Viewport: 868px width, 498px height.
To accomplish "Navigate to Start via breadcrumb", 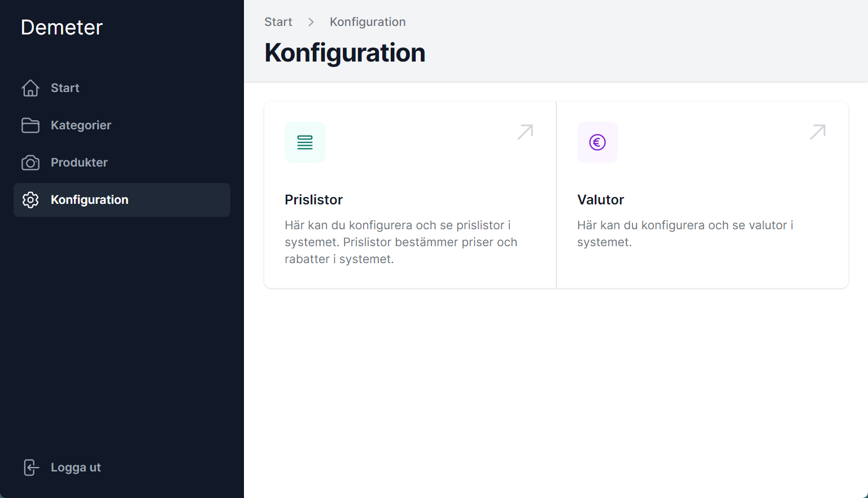I will tap(278, 22).
